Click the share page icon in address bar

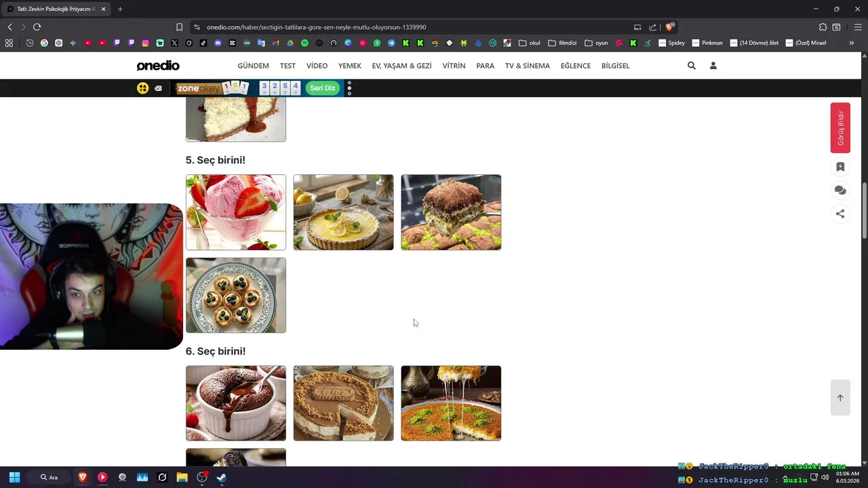[x=652, y=27]
